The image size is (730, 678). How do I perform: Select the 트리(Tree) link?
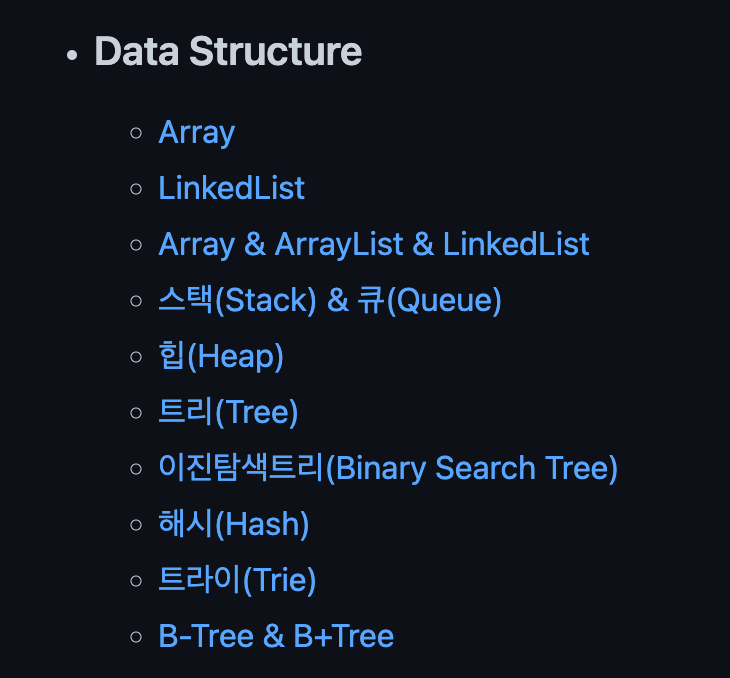point(228,413)
